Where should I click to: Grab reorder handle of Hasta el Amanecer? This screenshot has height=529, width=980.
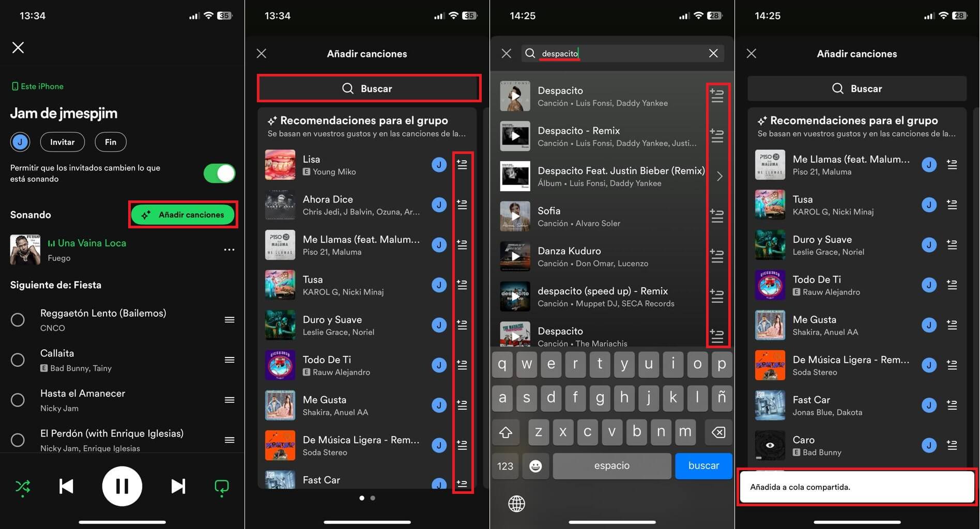click(229, 400)
